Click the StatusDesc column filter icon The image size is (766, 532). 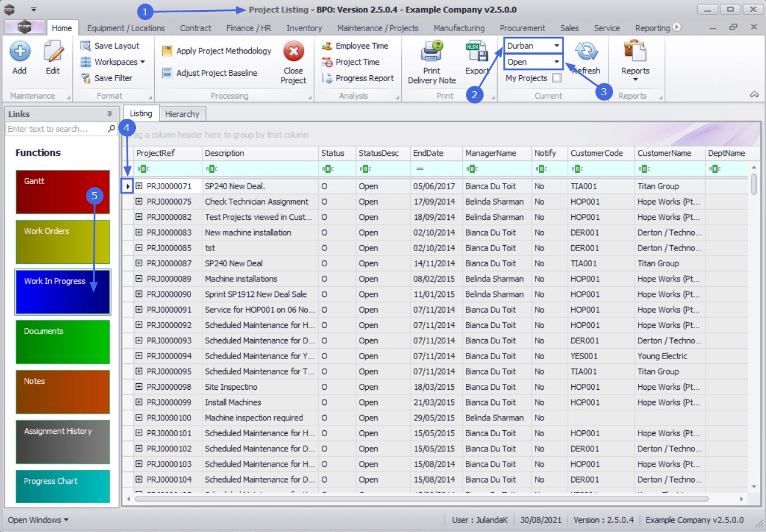click(x=365, y=169)
